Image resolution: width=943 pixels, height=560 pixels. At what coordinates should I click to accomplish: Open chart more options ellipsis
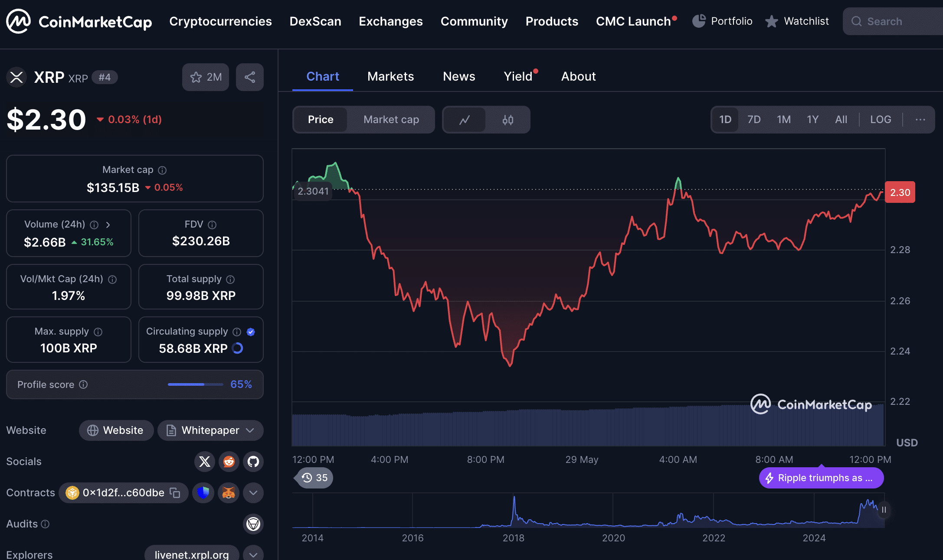[x=920, y=120]
